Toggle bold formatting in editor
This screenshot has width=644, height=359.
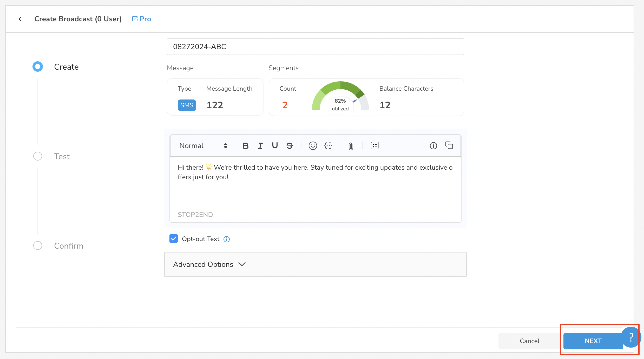pos(246,146)
